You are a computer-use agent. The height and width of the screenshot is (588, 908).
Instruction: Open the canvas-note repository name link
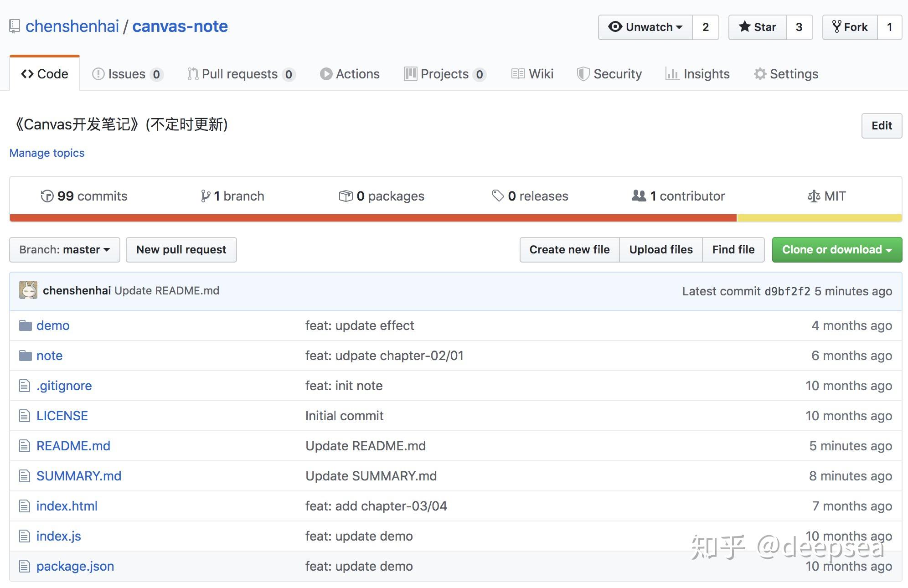tap(180, 26)
